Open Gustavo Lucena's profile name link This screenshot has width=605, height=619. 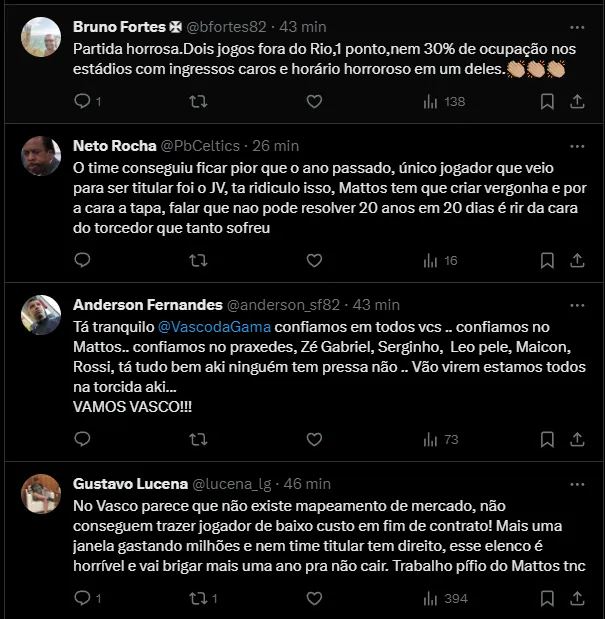tap(128, 483)
